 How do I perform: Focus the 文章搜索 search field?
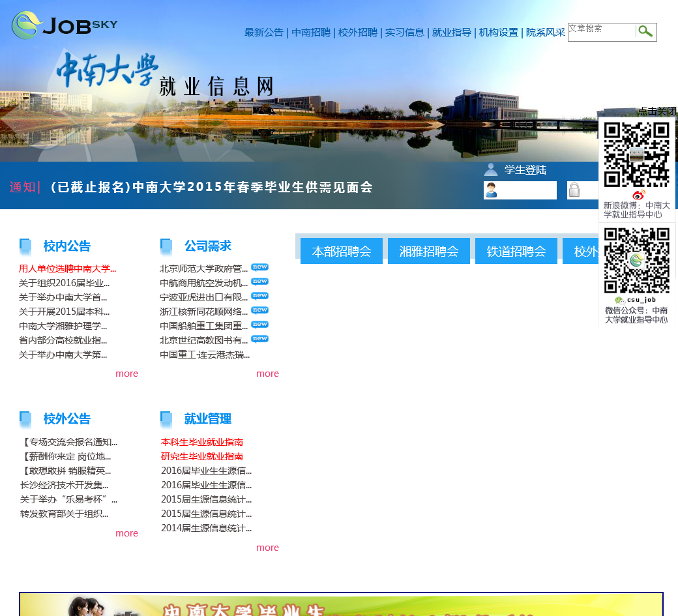click(x=602, y=33)
